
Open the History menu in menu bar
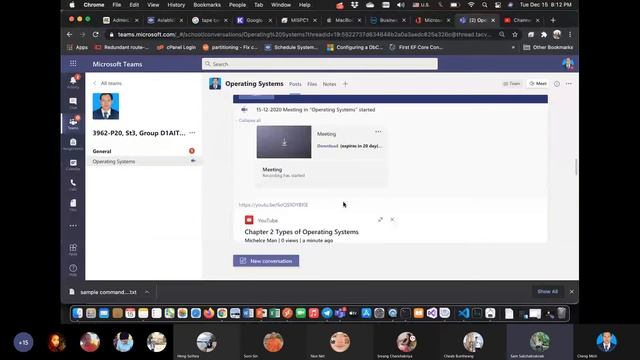[x=176, y=5]
